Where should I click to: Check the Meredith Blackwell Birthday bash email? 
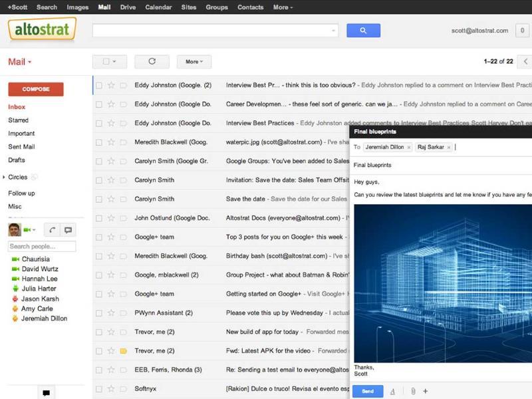98,256
